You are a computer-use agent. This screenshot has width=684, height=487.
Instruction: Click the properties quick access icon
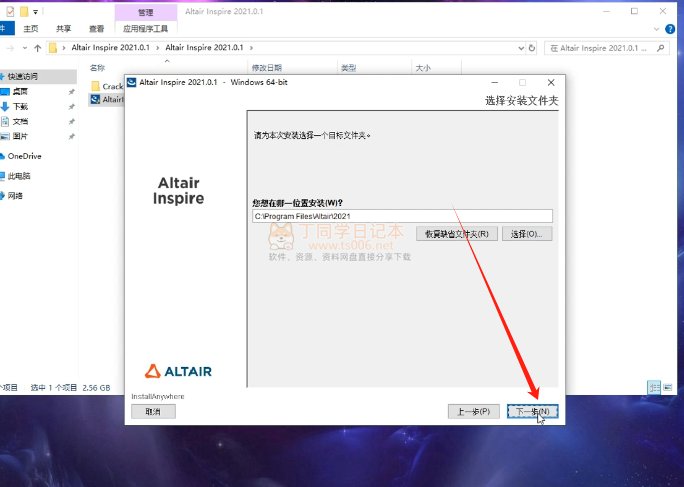click(x=10, y=12)
